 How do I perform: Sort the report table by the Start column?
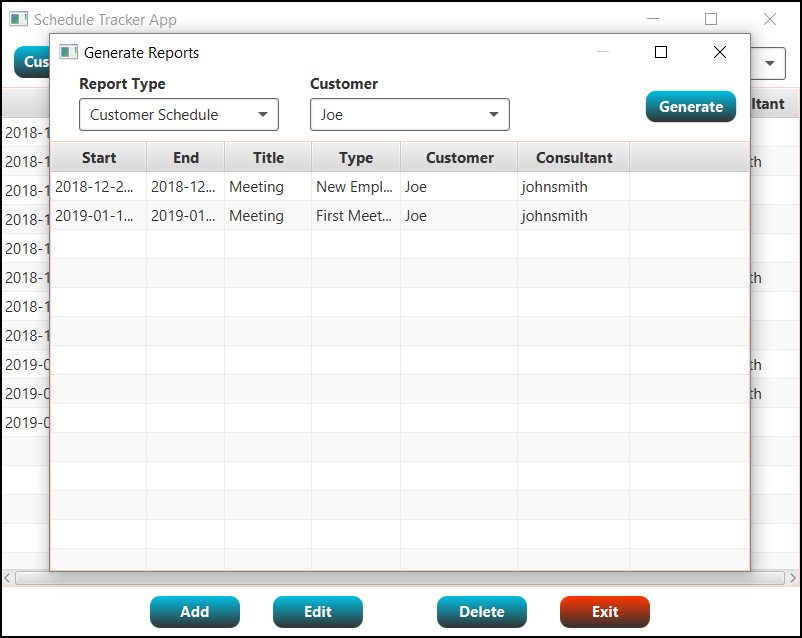click(98, 157)
